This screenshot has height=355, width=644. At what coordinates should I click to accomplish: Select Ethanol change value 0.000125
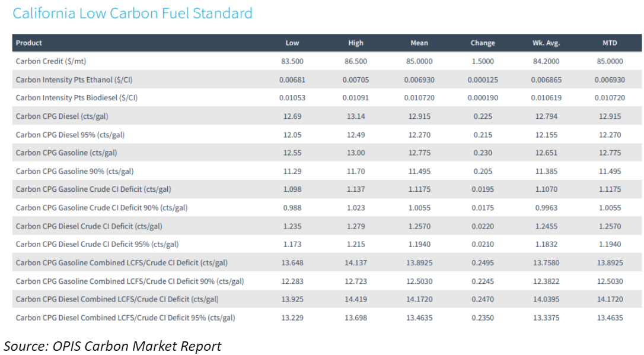[483, 80]
